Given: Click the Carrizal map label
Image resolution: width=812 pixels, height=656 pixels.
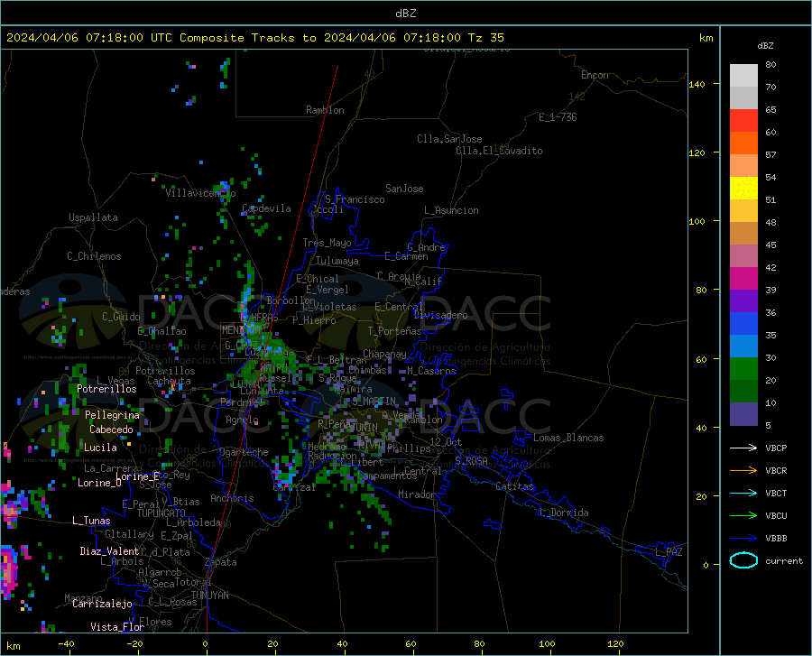Looking at the screenshot, I should pos(294,488).
